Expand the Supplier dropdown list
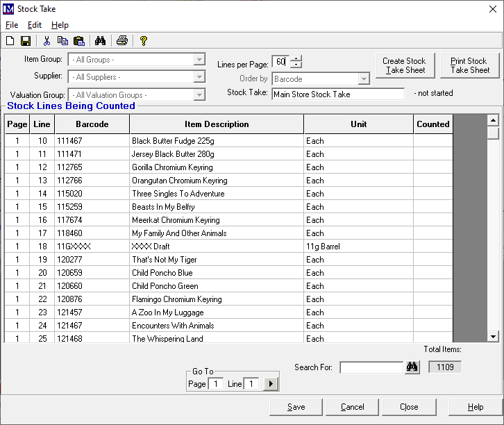 200,77
